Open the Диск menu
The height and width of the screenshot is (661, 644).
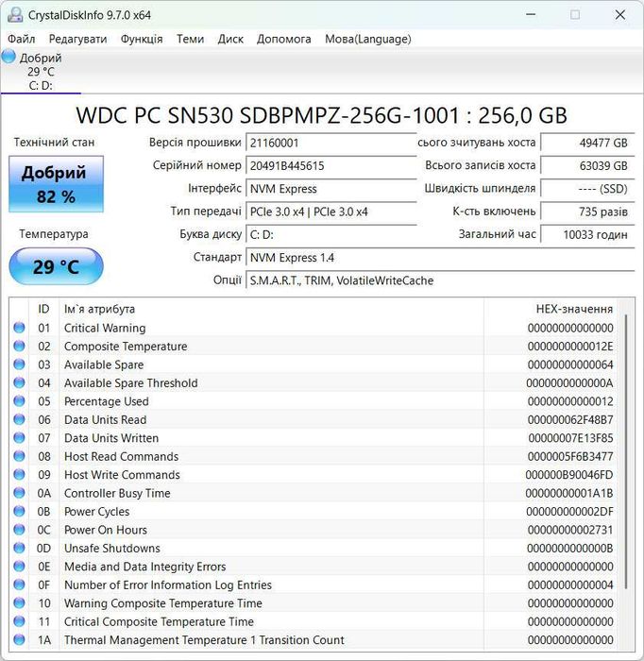(x=230, y=40)
